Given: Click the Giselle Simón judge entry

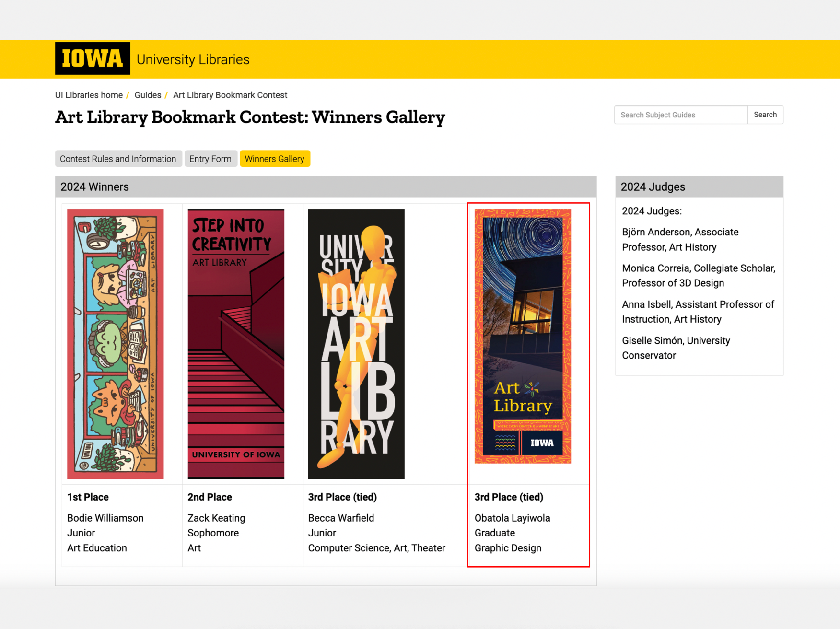Looking at the screenshot, I should 676,348.
